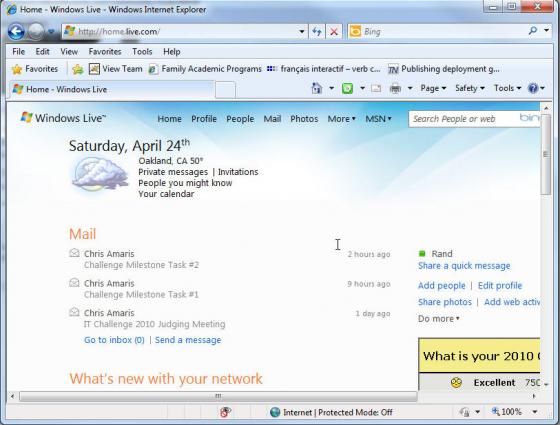Viewport: 560px width, 425px height.
Task: Open the Family Academic Programs favorite
Action: click(205, 69)
